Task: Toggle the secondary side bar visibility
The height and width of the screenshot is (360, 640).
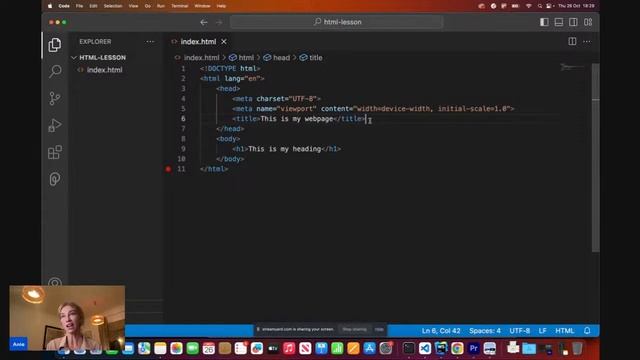Action: tap(573, 22)
